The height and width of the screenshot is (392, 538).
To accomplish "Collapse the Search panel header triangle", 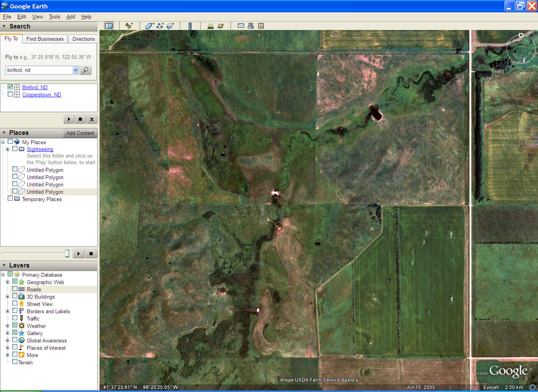I will click(x=4, y=27).
